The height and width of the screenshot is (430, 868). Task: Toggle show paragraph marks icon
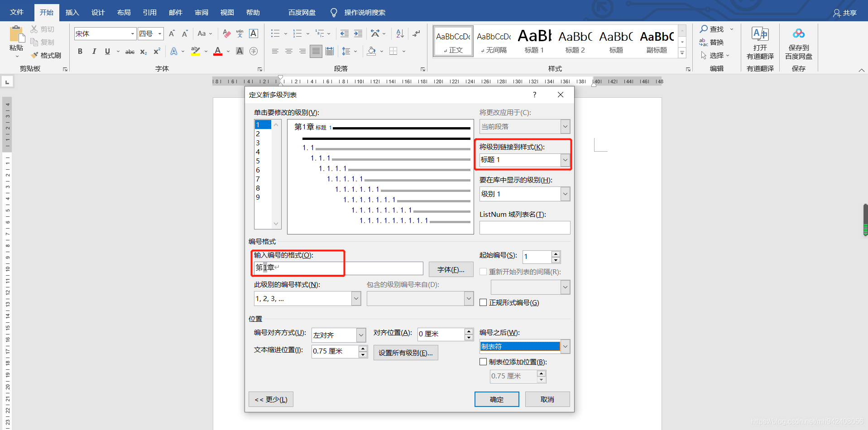[417, 33]
